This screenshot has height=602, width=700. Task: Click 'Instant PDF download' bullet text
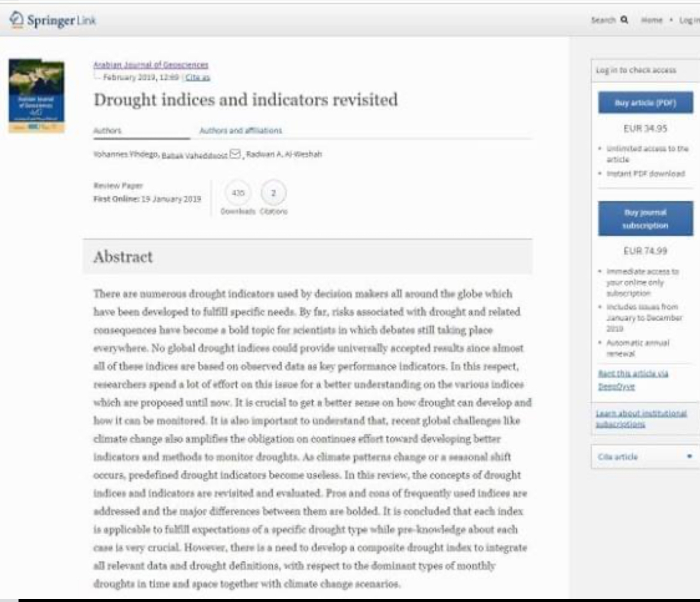pos(645,173)
